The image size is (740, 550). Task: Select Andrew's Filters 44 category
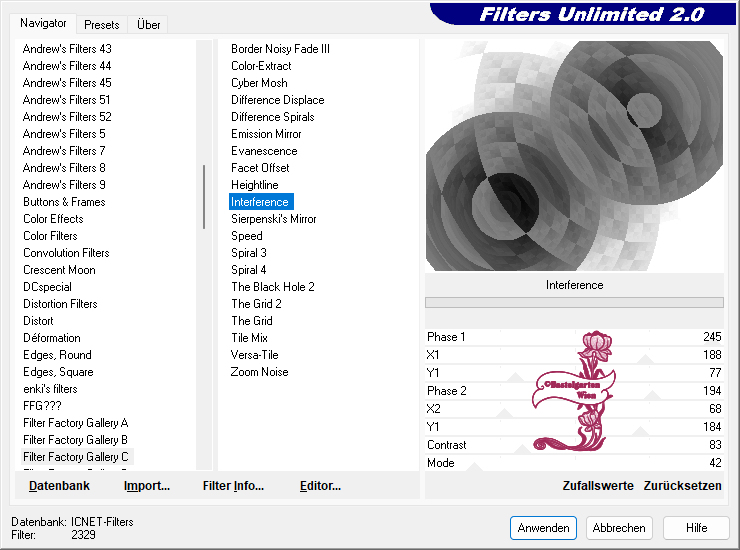(67, 66)
